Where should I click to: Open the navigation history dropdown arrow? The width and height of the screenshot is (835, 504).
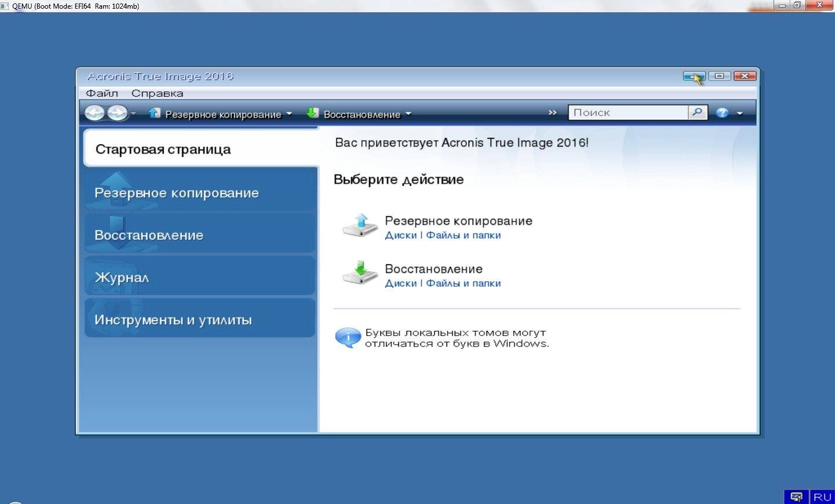click(133, 114)
